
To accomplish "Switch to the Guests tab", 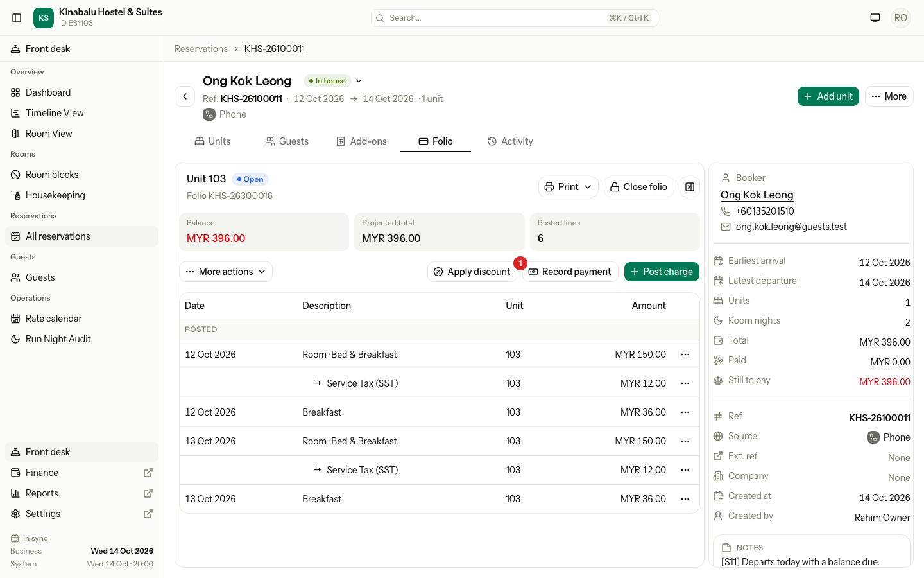I will coord(287,141).
